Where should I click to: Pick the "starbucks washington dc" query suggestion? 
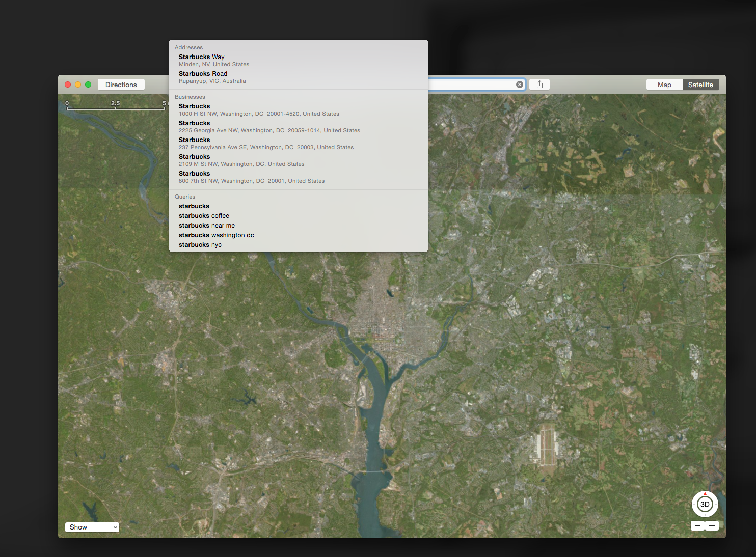pyautogui.click(x=299, y=235)
